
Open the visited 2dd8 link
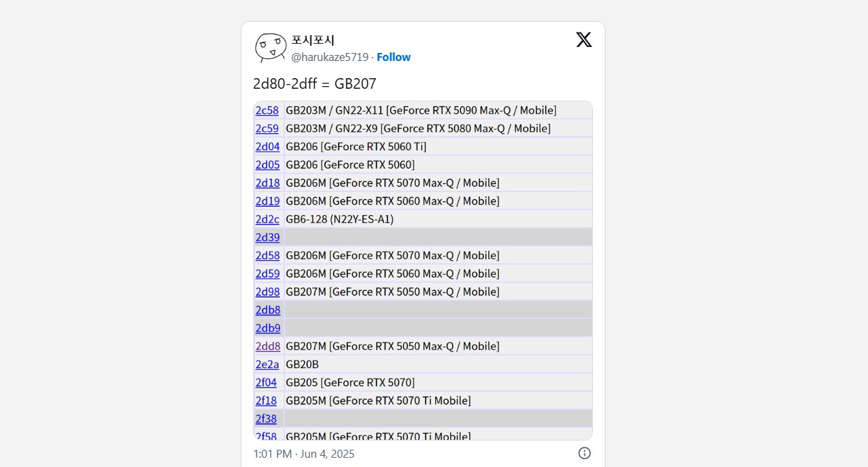268,346
